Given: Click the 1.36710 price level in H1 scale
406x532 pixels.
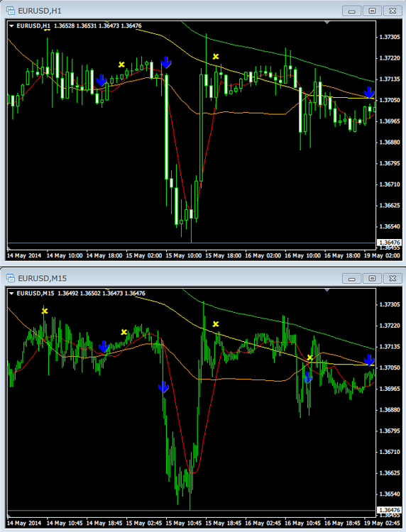Looking at the screenshot, I should [x=390, y=184].
